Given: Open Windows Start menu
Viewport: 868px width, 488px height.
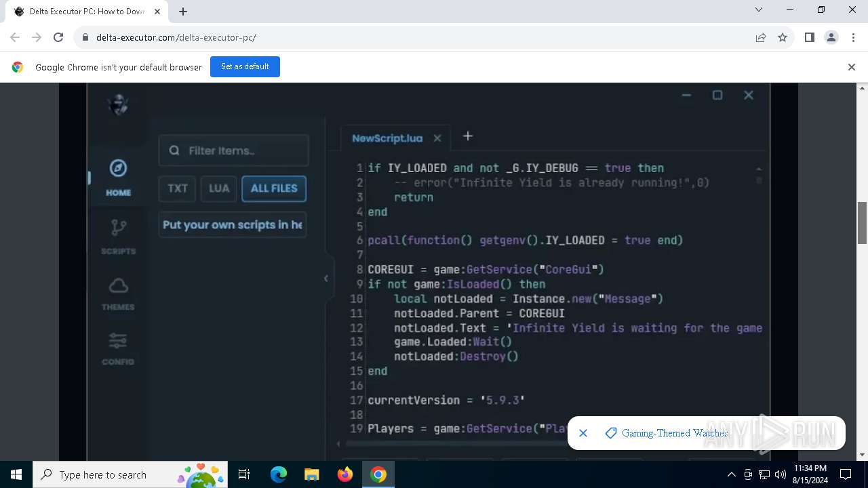Looking at the screenshot, I should point(16,474).
